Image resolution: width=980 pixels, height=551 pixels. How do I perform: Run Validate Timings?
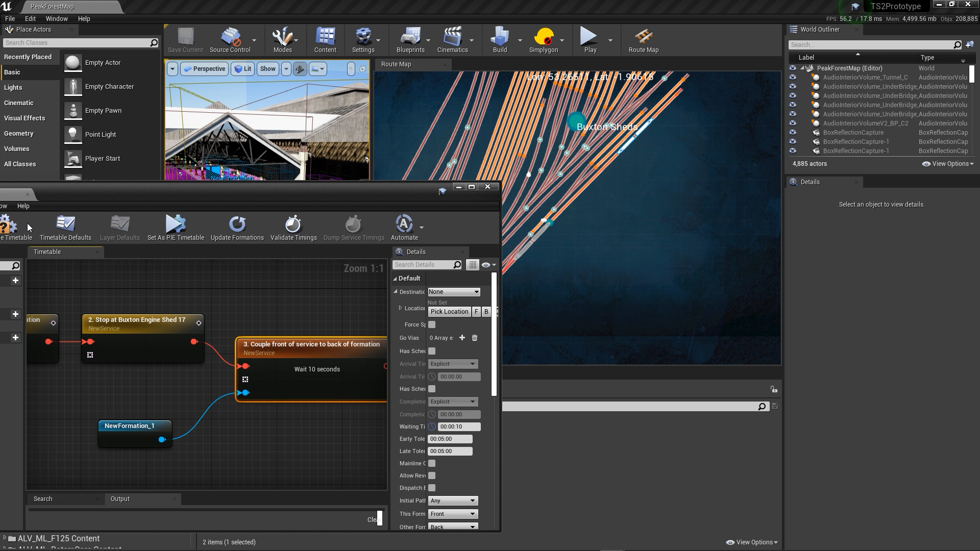293,228
